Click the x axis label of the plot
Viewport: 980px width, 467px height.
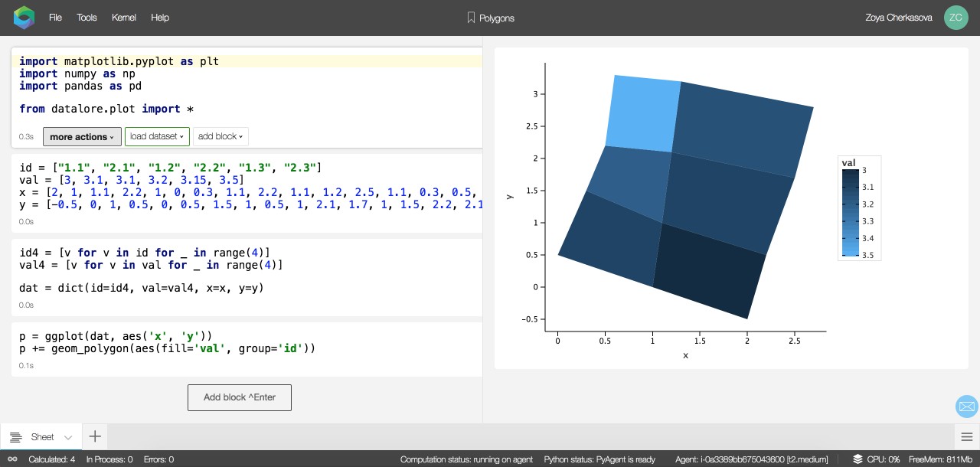(685, 355)
